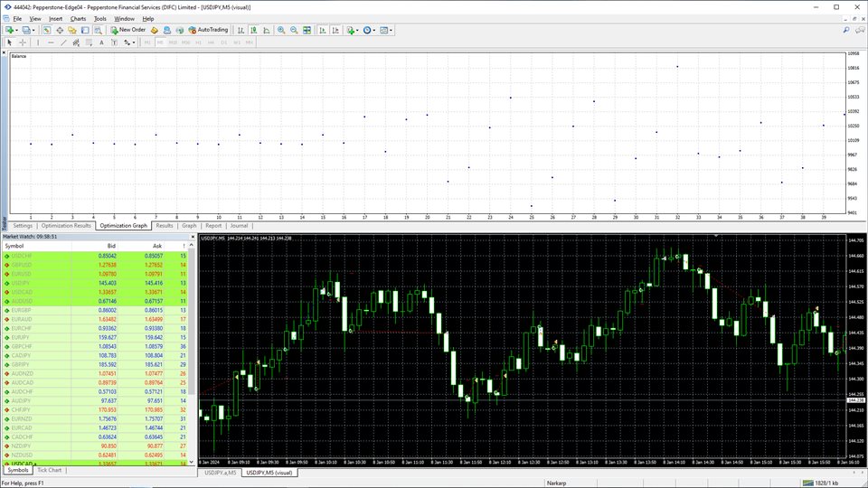Switch to the USDJPY.a,M5 chart tab
The image size is (868, 488).
(220, 473)
